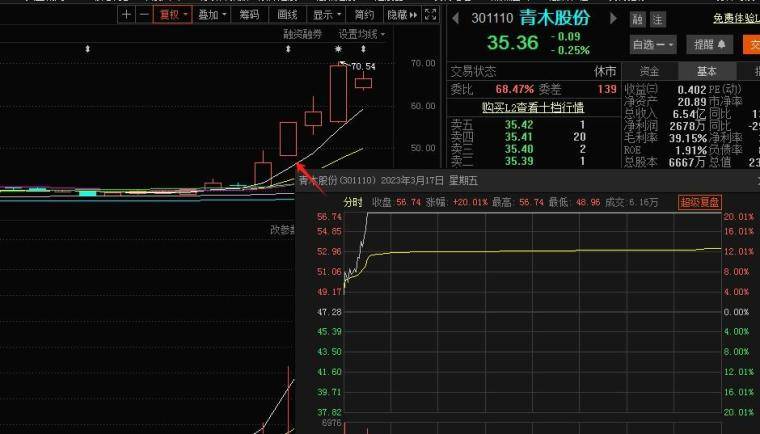Click the rightmost double-arrow marker above candles
Image resolution: width=760 pixels, height=434 pixels.
coord(363,48)
